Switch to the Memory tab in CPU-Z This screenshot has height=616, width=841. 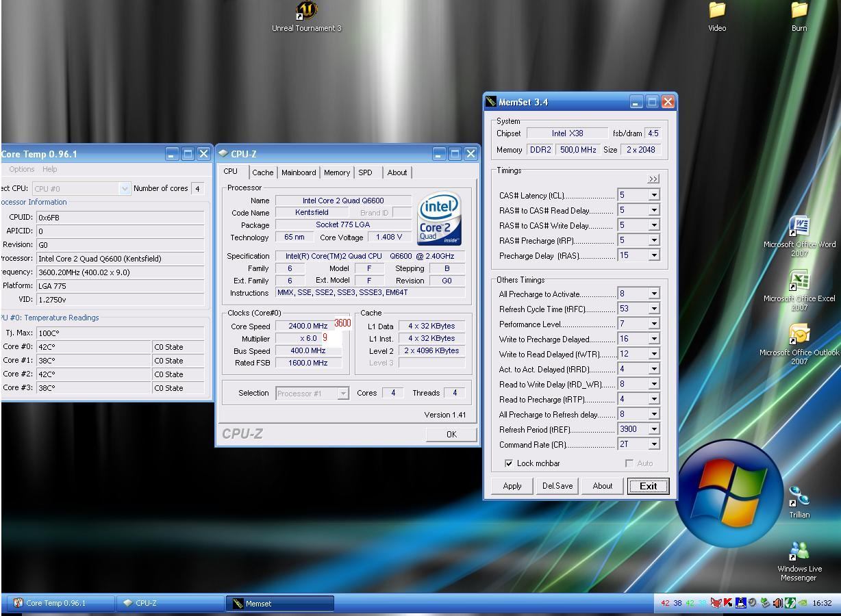click(x=337, y=172)
